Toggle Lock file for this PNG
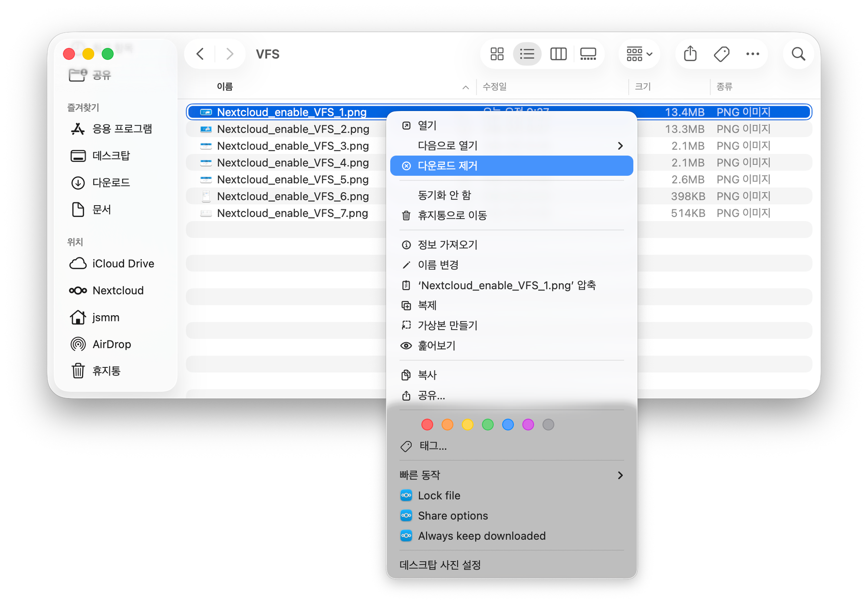868x602 pixels. point(439,496)
